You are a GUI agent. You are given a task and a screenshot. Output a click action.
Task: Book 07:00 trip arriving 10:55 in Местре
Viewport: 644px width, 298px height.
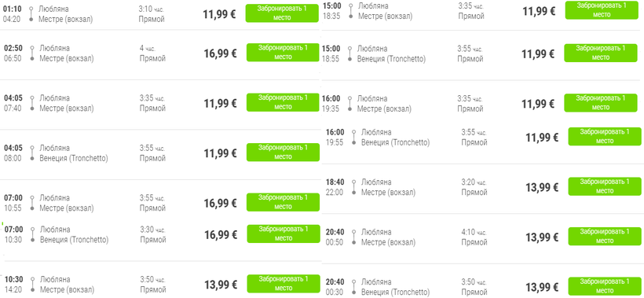pyautogui.click(x=283, y=202)
